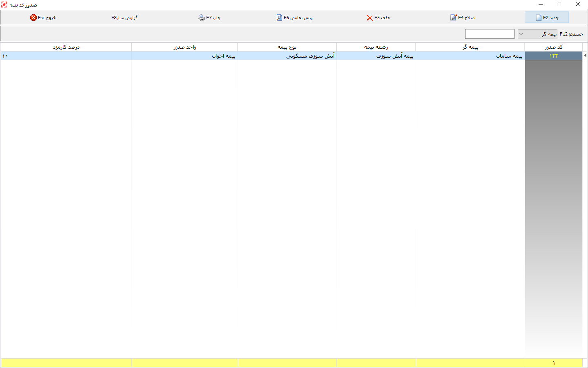Click the واحد صدور column header

185,47
